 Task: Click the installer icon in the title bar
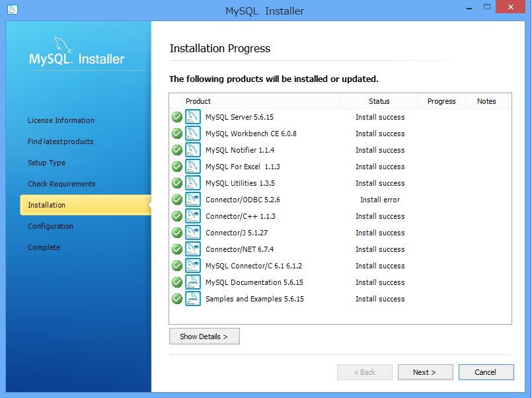[x=12, y=9]
